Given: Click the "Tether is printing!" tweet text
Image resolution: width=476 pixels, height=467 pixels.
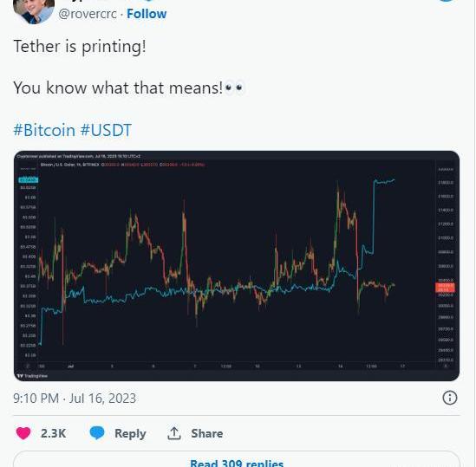Looking at the screenshot, I should pyautogui.click(x=80, y=47).
